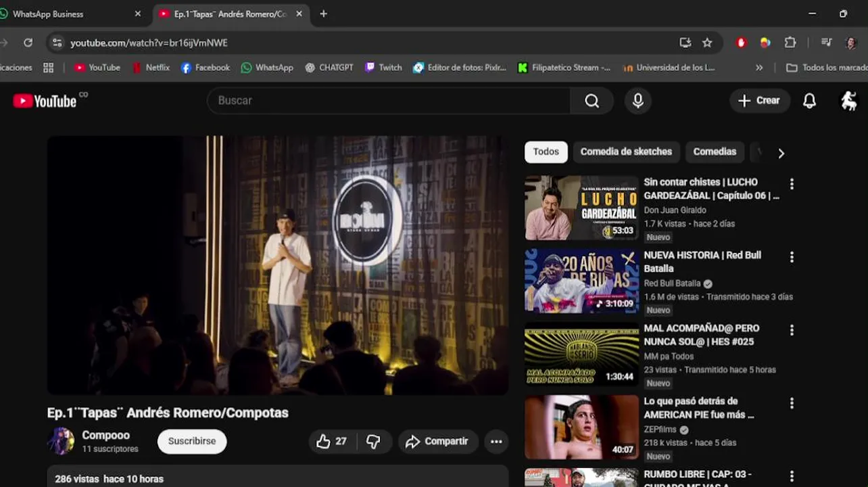Open the apps grid bookmark icon
Screen dimensions: 868x487
(x=48, y=68)
